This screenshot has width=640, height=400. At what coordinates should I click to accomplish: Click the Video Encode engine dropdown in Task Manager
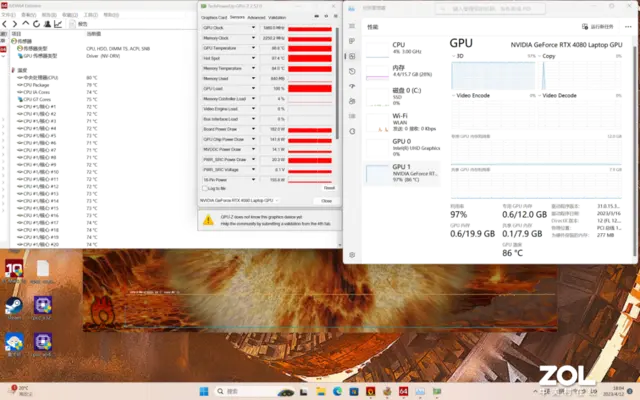[x=453, y=96]
